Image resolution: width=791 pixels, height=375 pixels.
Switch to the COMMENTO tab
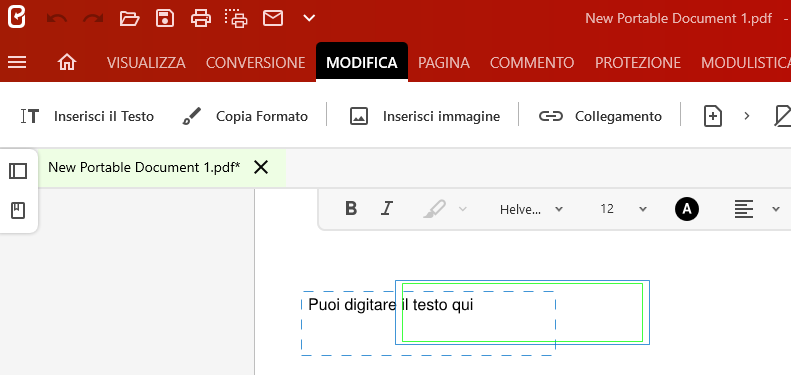[x=532, y=63]
